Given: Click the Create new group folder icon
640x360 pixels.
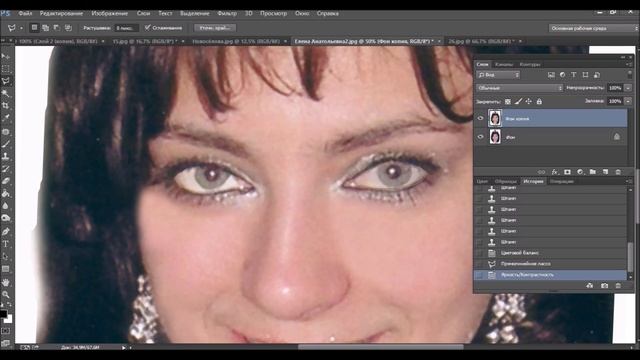Looking at the screenshot, I should (x=593, y=172).
